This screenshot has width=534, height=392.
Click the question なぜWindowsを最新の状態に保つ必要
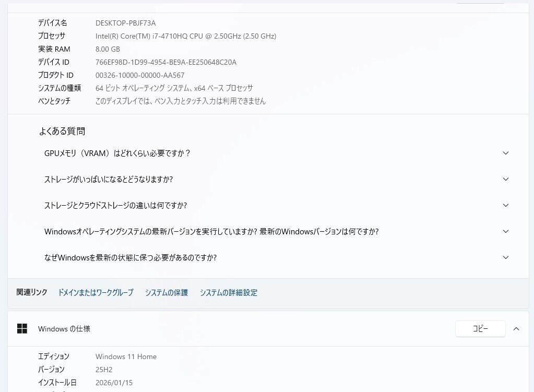[130, 257]
